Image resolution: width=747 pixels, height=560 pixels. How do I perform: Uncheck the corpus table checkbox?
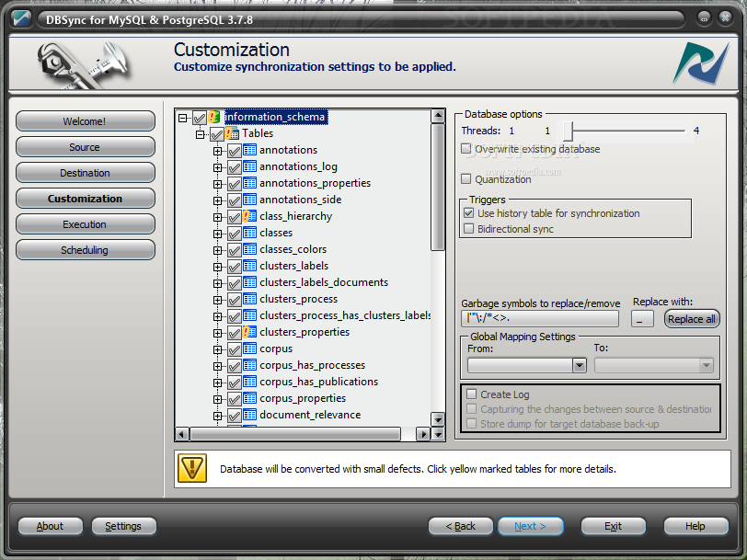pyautogui.click(x=234, y=349)
